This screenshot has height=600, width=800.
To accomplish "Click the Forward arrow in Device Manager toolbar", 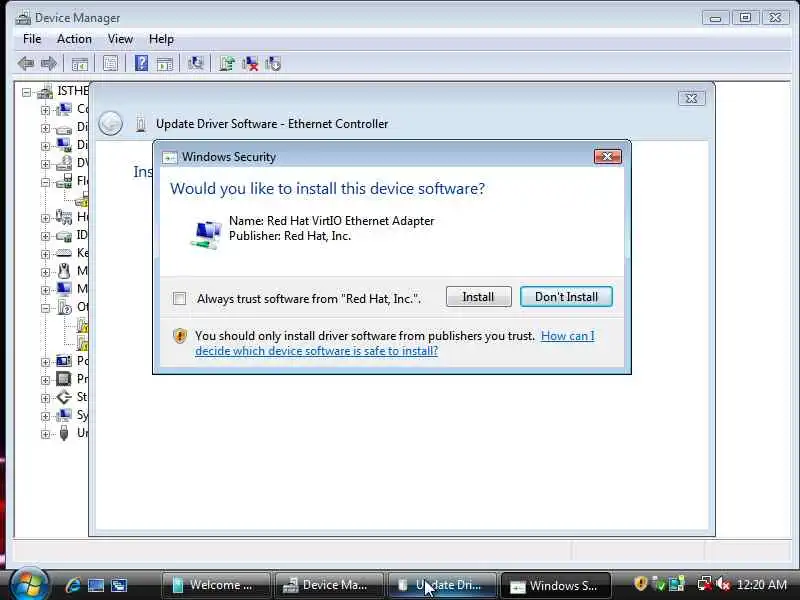I will (48, 64).
